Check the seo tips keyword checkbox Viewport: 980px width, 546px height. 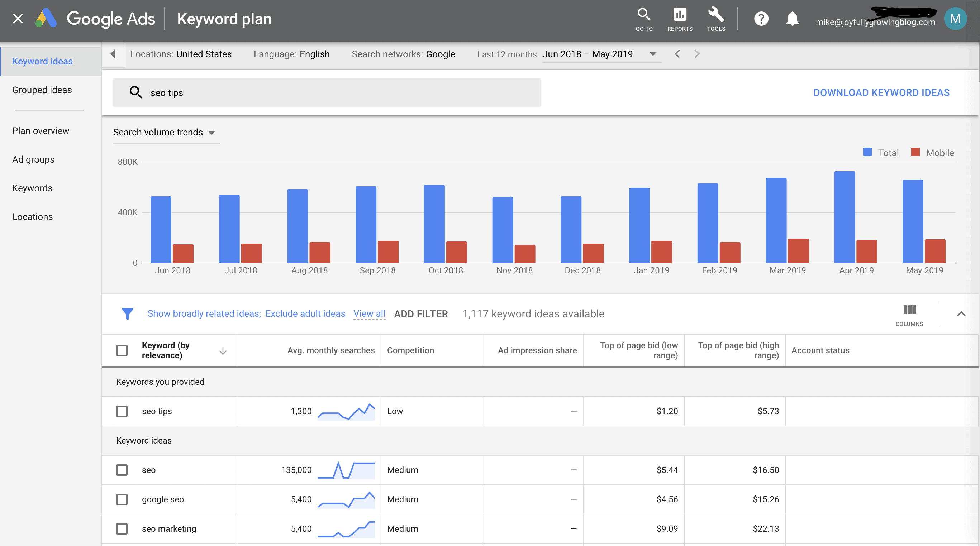122,411
